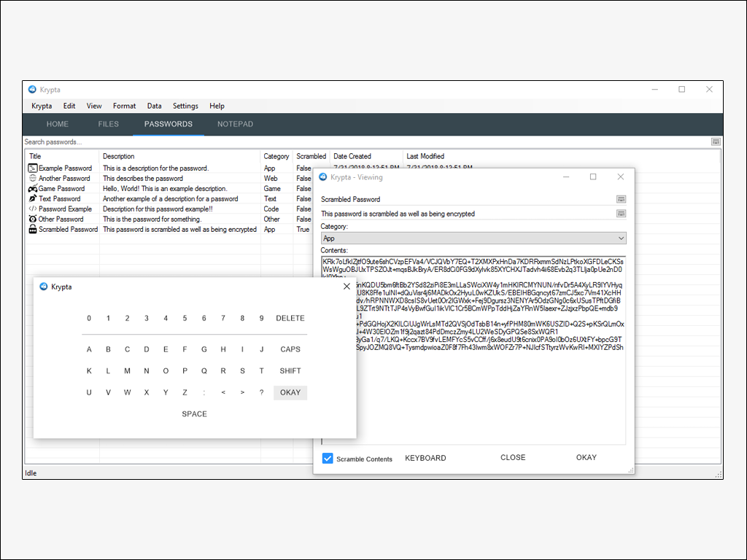
Task: Click the password description field in dialog
Action: click(x=468, y=214)
